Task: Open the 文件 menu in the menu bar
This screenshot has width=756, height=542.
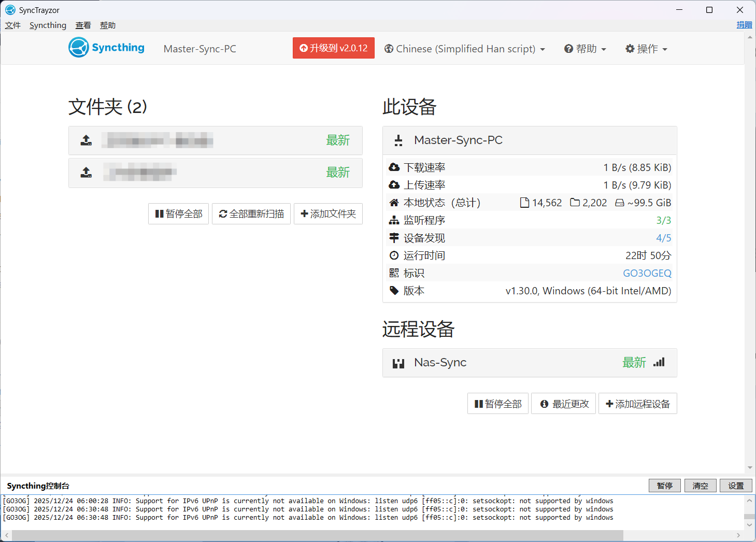Action: coord(13,25)
